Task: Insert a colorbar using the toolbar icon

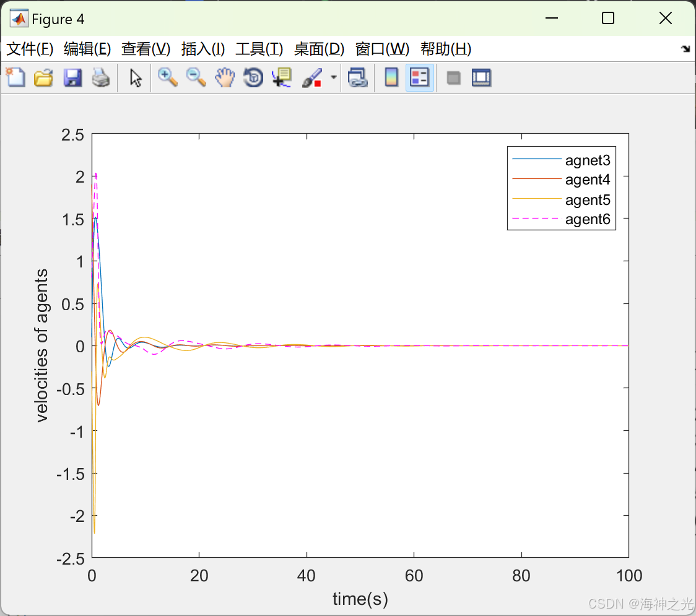Action: (x=391, y=77)
